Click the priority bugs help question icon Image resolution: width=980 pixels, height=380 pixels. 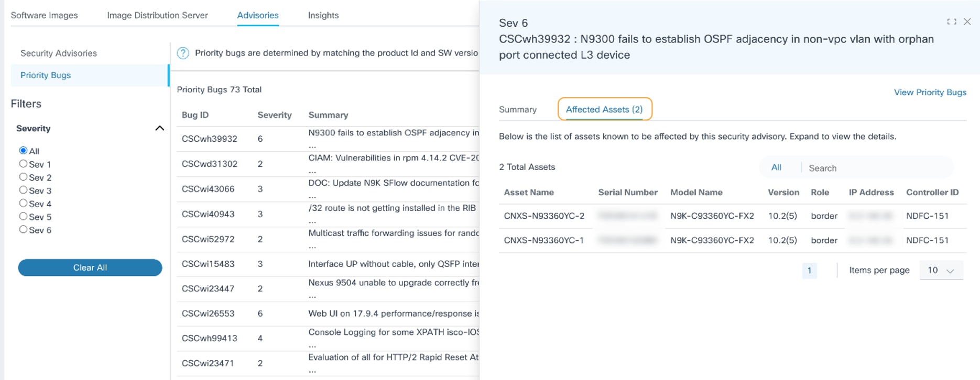coord(183,53)
